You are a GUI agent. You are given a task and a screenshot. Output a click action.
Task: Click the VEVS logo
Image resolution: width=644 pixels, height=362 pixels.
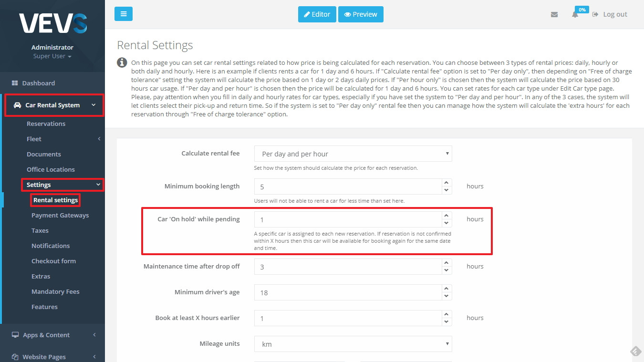(x=52, y=23)
